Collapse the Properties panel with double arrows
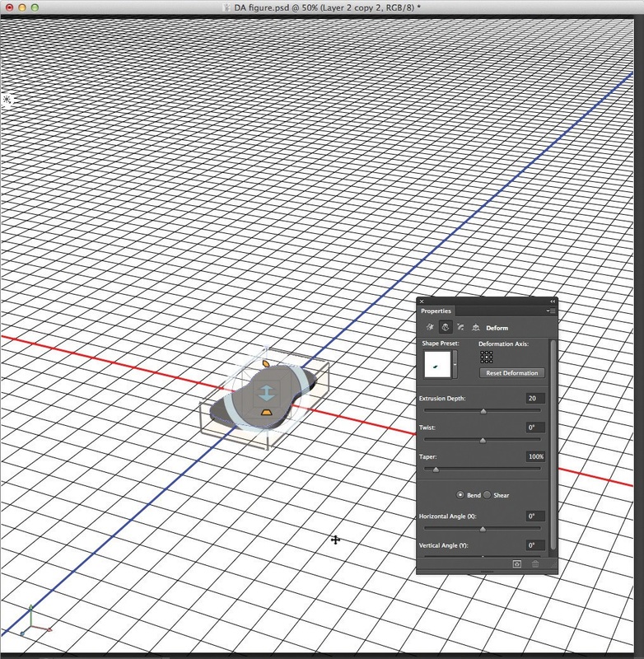The width and height of the screenshot is (644, 659). tap(553, 301)
